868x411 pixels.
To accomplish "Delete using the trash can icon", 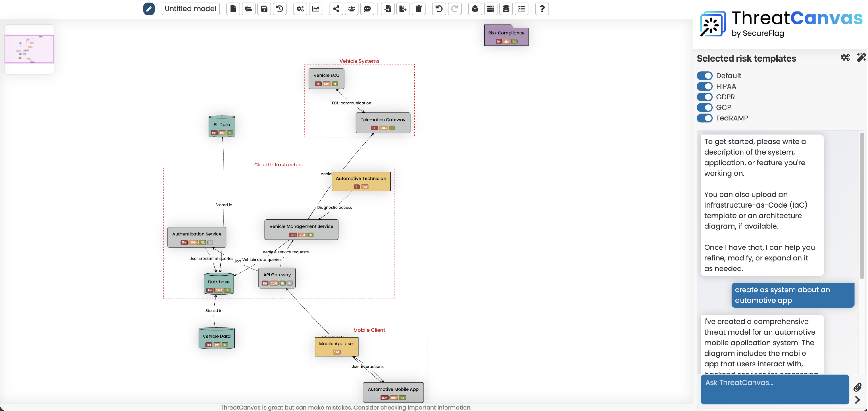I will tap(418, 9).
